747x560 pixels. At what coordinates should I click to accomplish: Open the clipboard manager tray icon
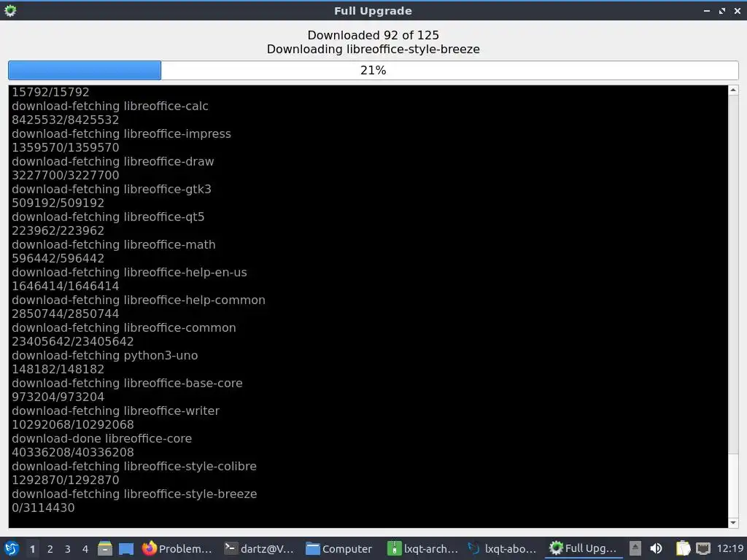[683, 548]
